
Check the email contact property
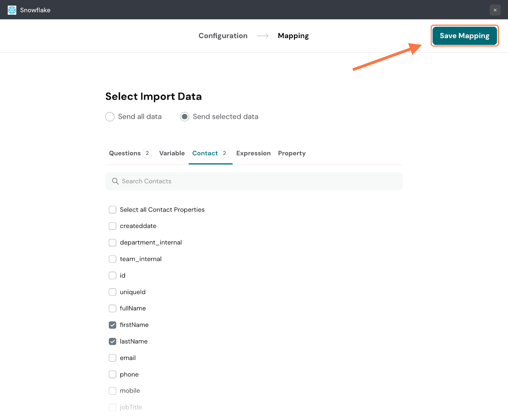(112, 358)
